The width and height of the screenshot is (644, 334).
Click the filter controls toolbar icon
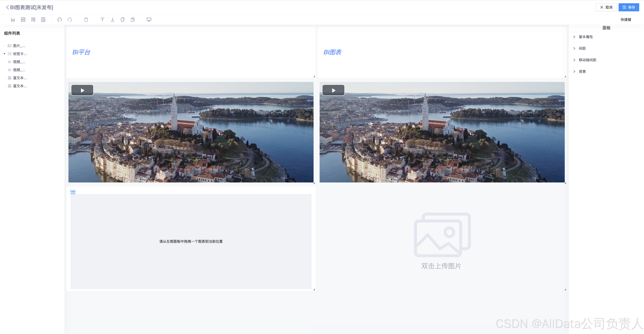(23, 19)
